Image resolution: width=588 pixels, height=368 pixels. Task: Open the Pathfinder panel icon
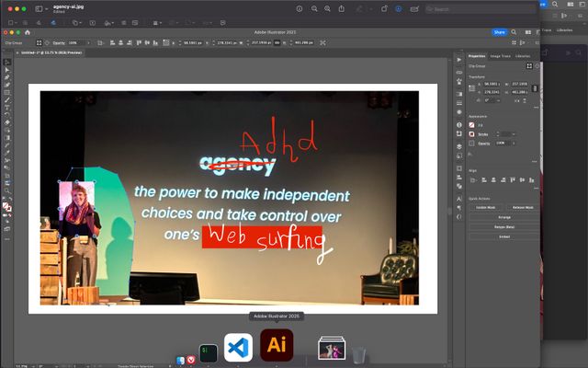pos(459,186)
